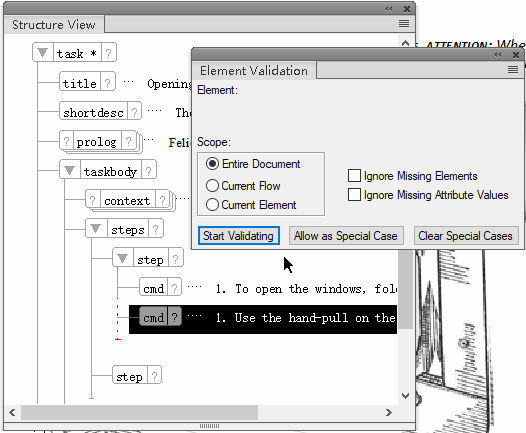Open the Element Validation panel menu icon

coord(513,70)
